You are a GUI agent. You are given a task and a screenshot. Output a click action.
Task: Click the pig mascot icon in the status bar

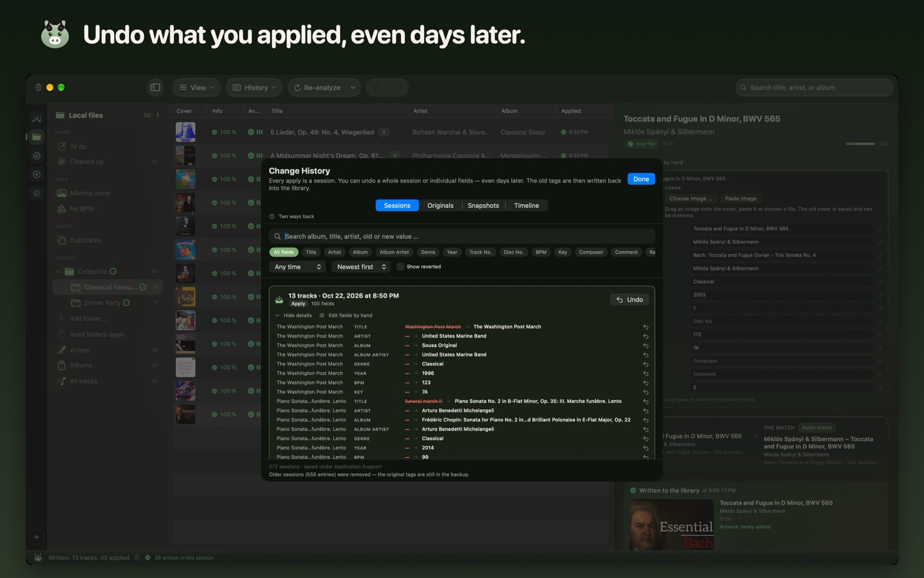coord(38,558)
